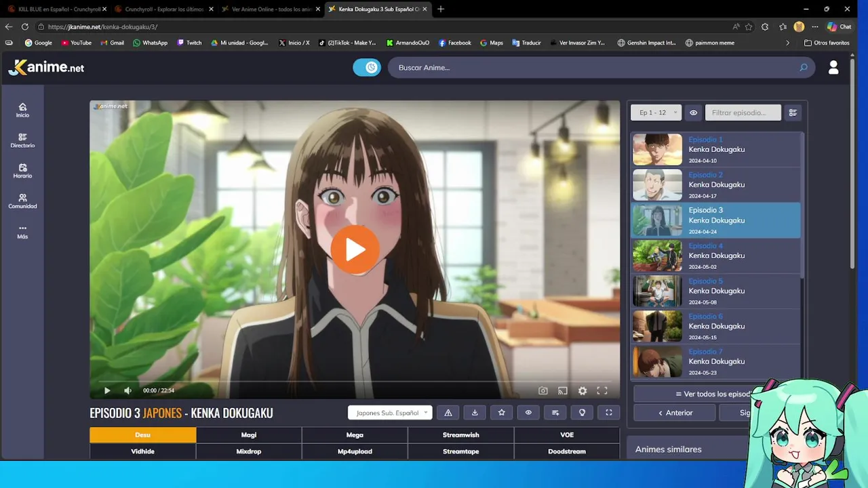Click the Episodio 6 thumbnail

[657, 326]
